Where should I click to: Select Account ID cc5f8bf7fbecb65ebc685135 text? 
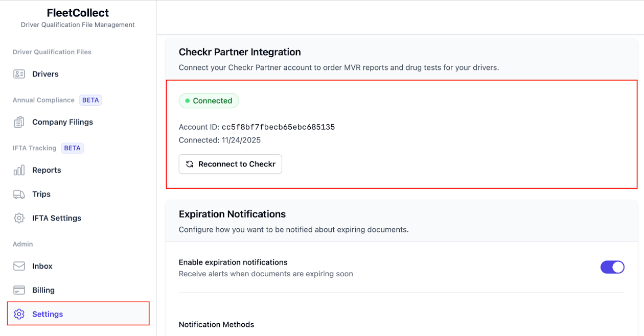pyautogui.click(x=257, y=127)
